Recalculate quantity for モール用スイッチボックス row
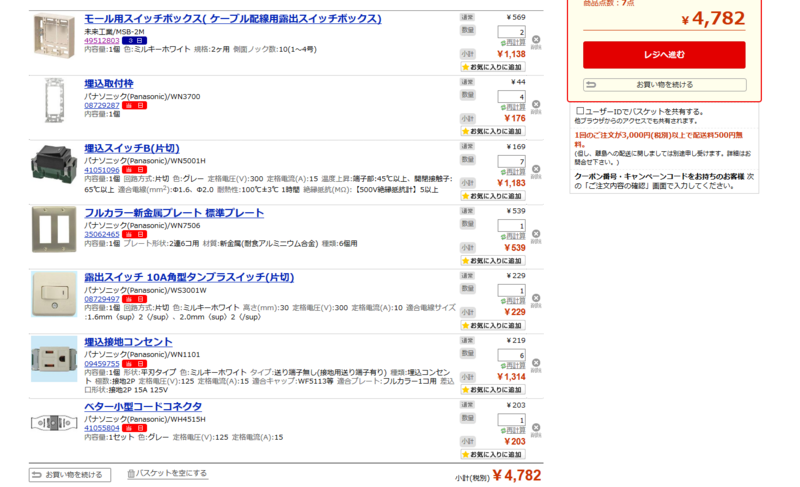Image resolution: width=800 pixels, height=487 pixels. point(513,43)
